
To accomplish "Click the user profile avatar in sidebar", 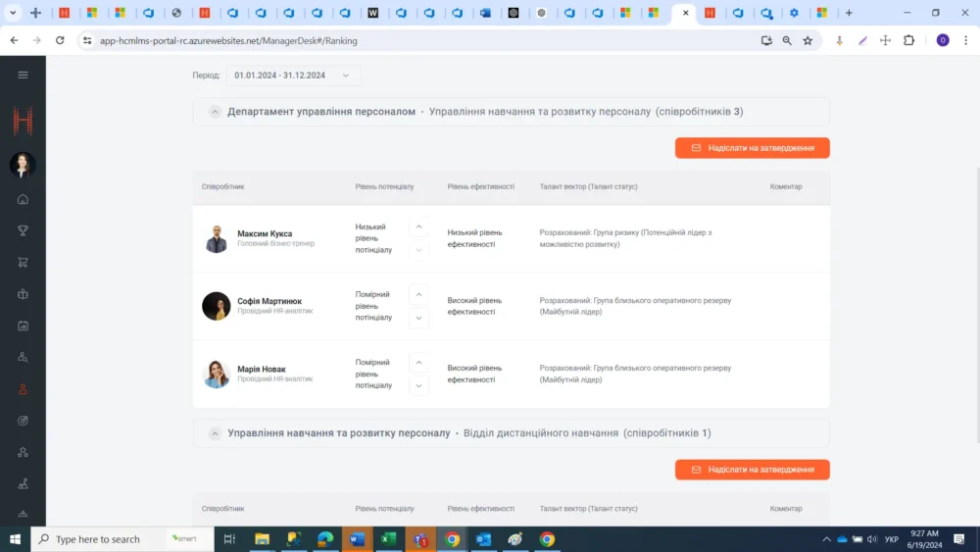I will point(23,165).
